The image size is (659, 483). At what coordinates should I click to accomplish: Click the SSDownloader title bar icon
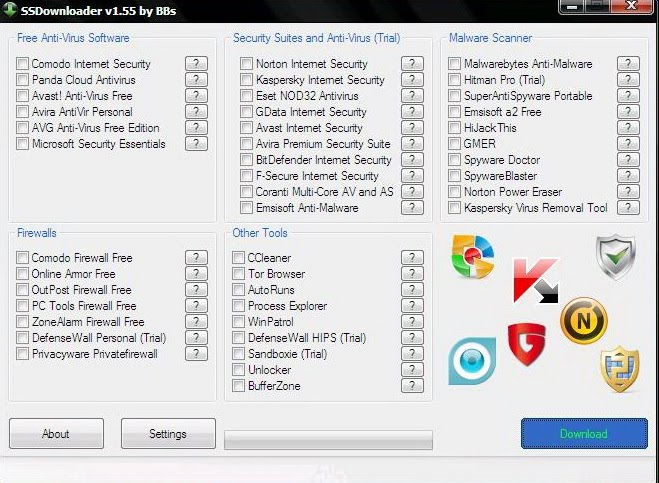pos(9,10)
